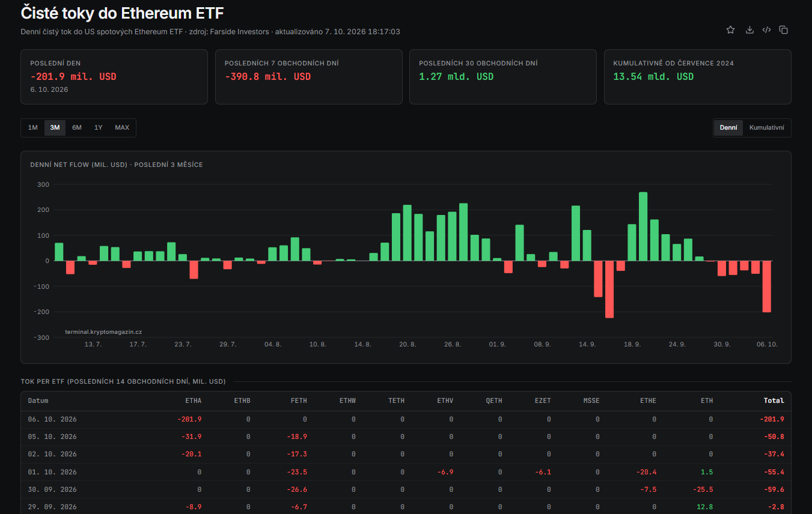Viewport: 812px width, 514px height.
Task: Switch to the 6M range
Action: click(x=77, y=128)
